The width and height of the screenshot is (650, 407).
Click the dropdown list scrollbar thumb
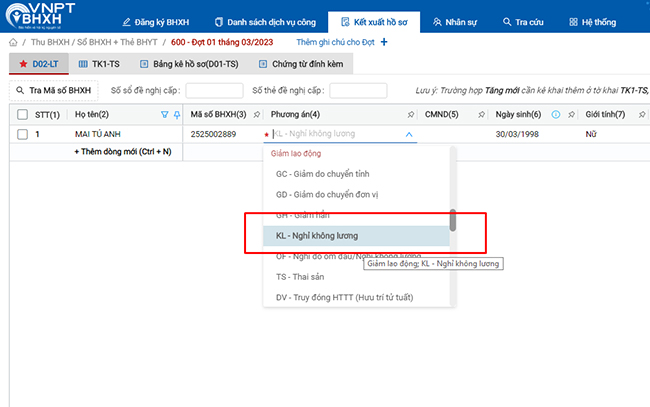[x=453, y=220]
